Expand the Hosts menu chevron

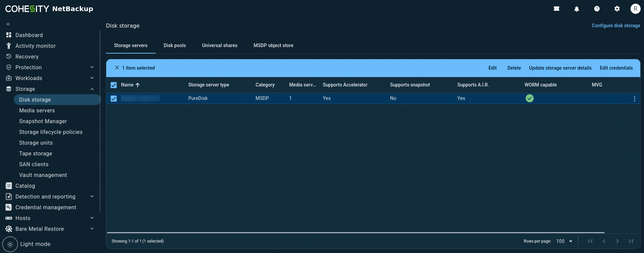92,218
